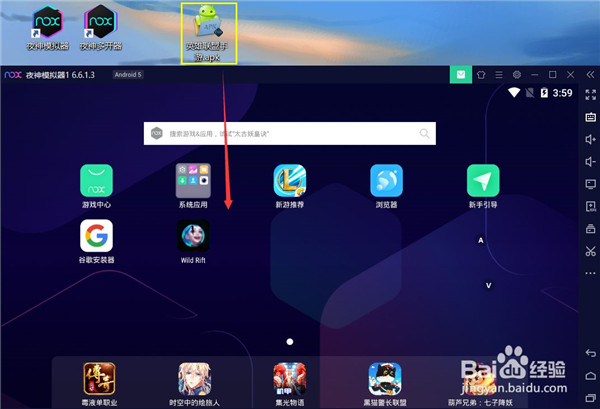This screenshot has height=409, width=600.
Task: Click the search field for games and apps
Action: [290, 133]
